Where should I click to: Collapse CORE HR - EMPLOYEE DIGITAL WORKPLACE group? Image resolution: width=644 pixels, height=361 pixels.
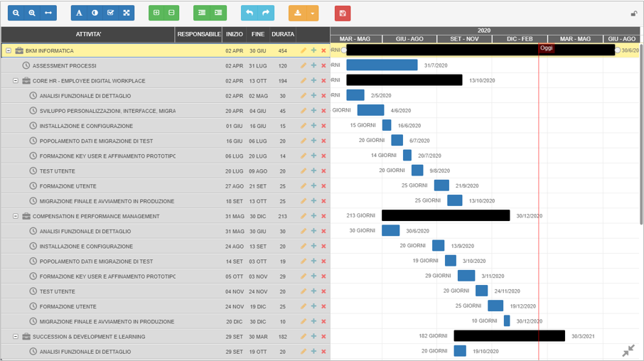15,81
